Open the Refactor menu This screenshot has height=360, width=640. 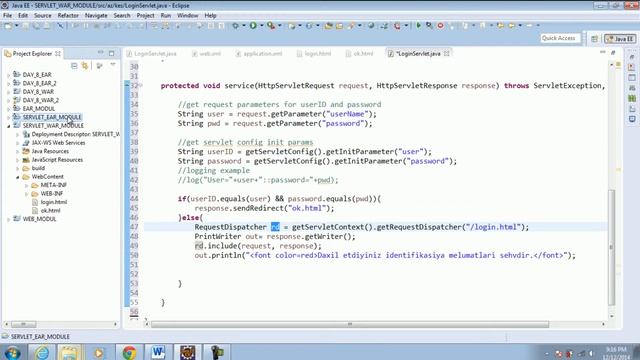68,16
